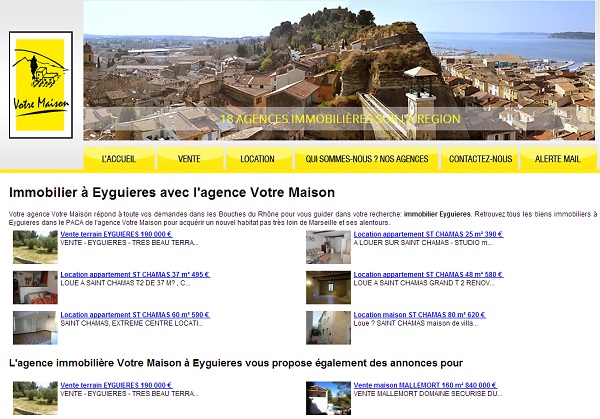Click the Votre Maison yellow logo

[x=41, y=85]
